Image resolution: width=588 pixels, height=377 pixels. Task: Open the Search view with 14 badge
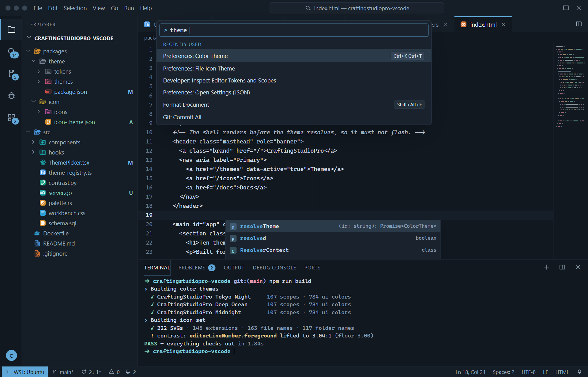pos(11,52)
